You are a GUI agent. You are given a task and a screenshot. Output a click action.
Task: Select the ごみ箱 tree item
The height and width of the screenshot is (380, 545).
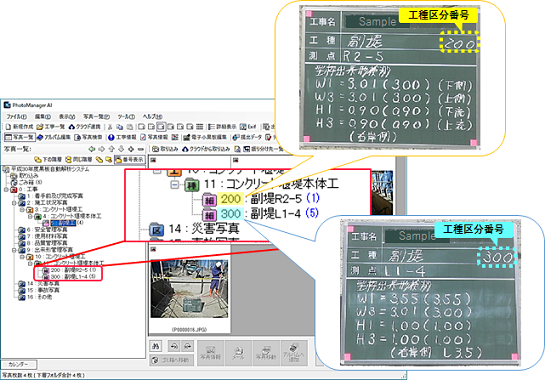click(26, 183)
